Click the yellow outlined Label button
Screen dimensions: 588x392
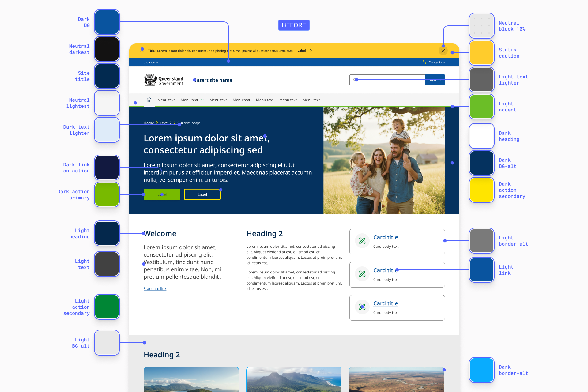tap(202, 194)
